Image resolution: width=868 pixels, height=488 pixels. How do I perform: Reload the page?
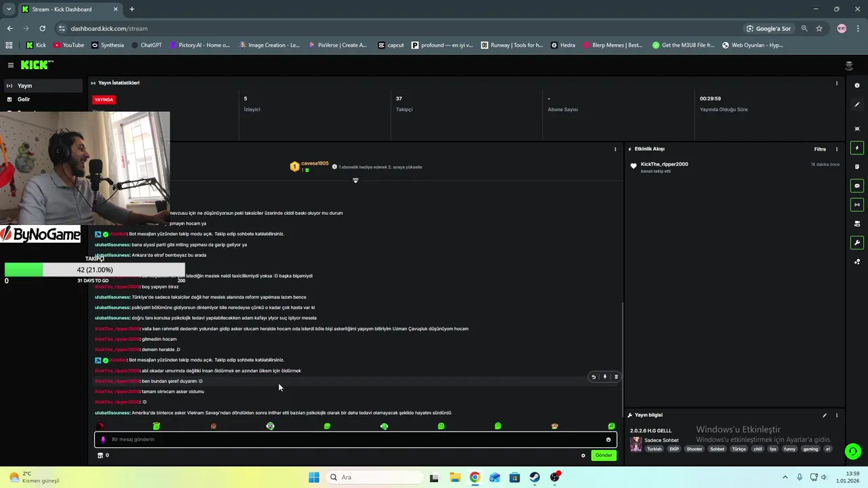[42, 28]
